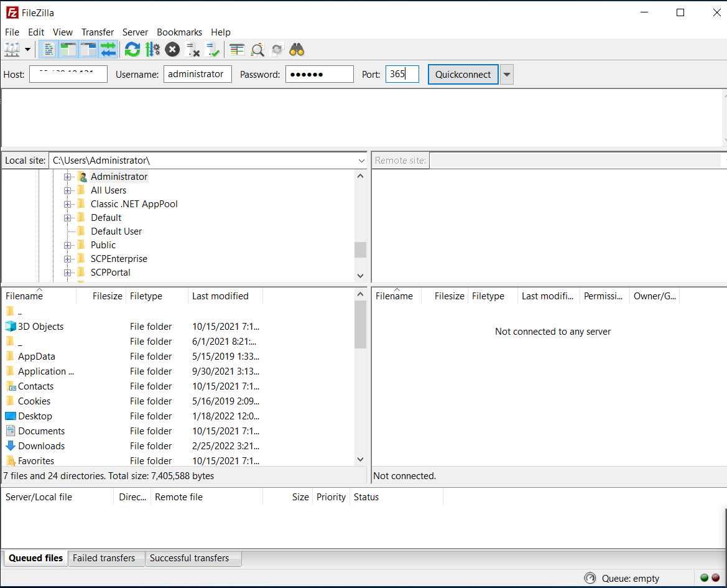The height and width of the screenshot is (588, 727).
Task: Click the Password input field
Action: (320, 74)
